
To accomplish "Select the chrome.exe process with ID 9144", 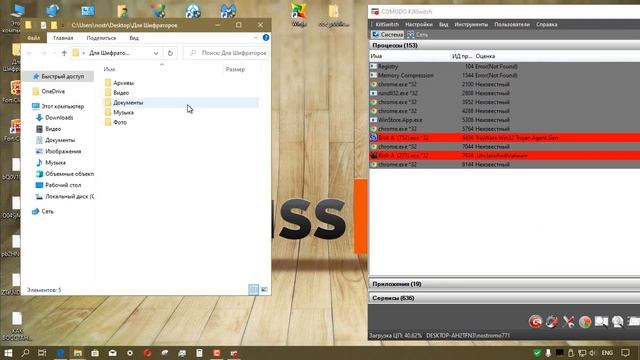I will [x=504, y=164].
